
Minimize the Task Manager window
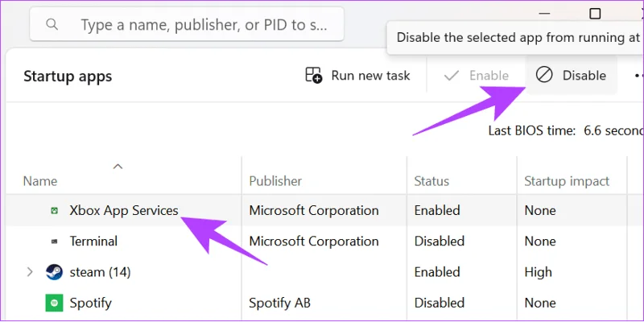[544, 14]
